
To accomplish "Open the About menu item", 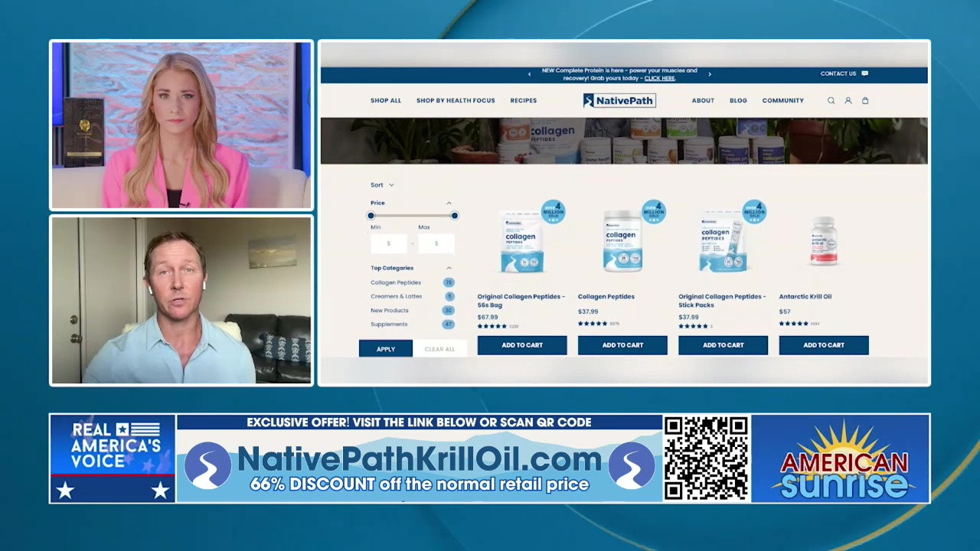I will (703, 100).
